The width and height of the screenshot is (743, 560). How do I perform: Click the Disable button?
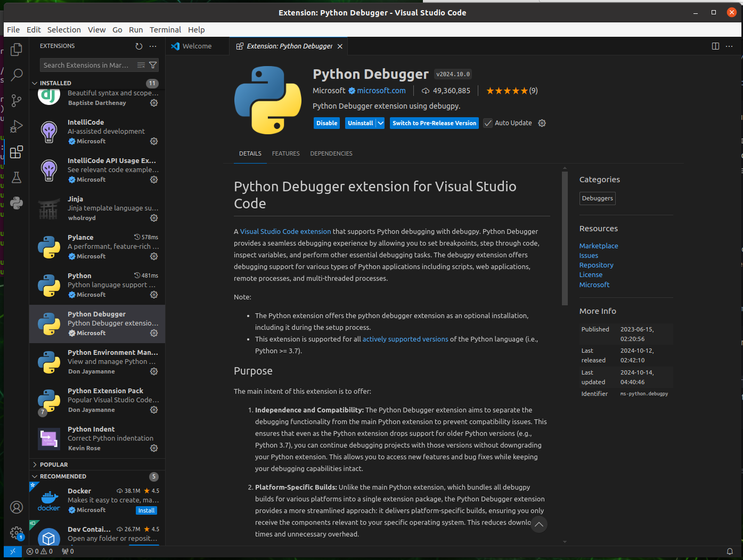(x=326, y=123)
